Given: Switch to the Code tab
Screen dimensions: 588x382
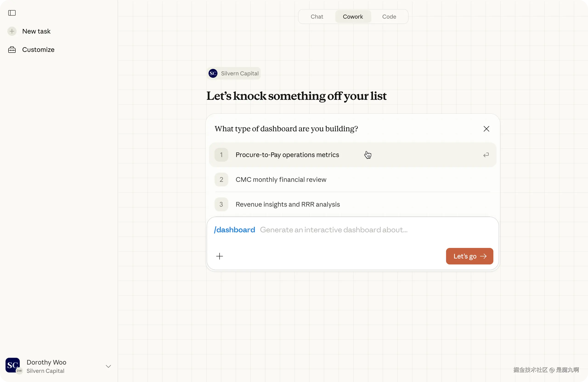Looking at the screenshot, I should pyautogui.click(x=389, y=17).
